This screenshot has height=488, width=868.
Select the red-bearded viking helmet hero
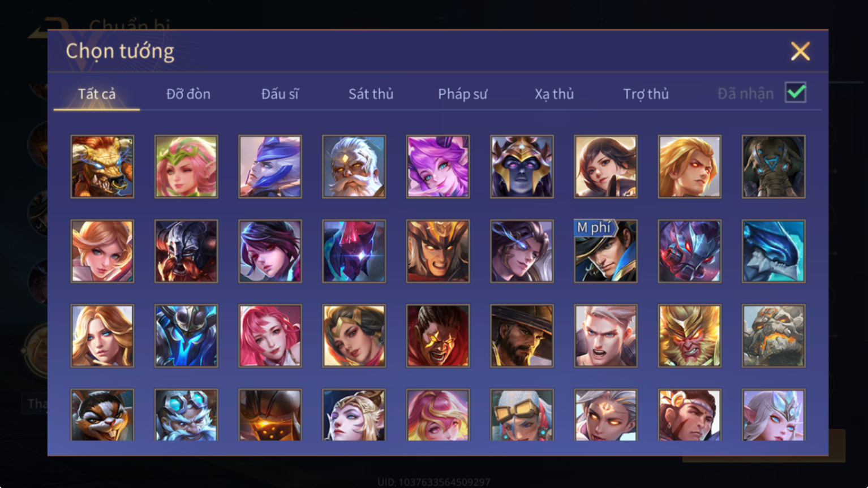[x=186, y=251]
